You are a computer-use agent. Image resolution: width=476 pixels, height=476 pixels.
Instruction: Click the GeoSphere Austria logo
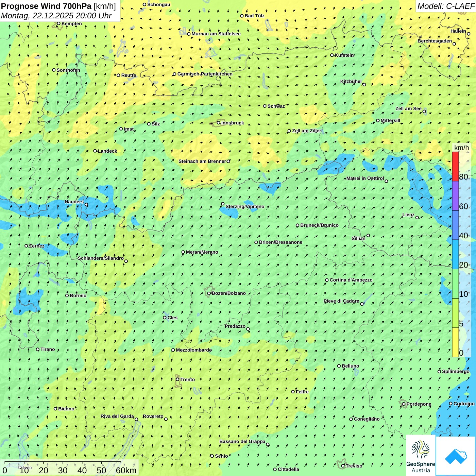[421, 456]
